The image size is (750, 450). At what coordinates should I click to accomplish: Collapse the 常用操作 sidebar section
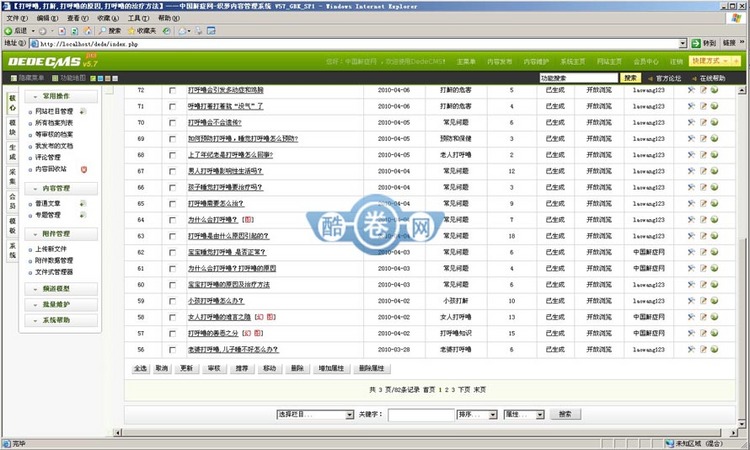point(61,96)
